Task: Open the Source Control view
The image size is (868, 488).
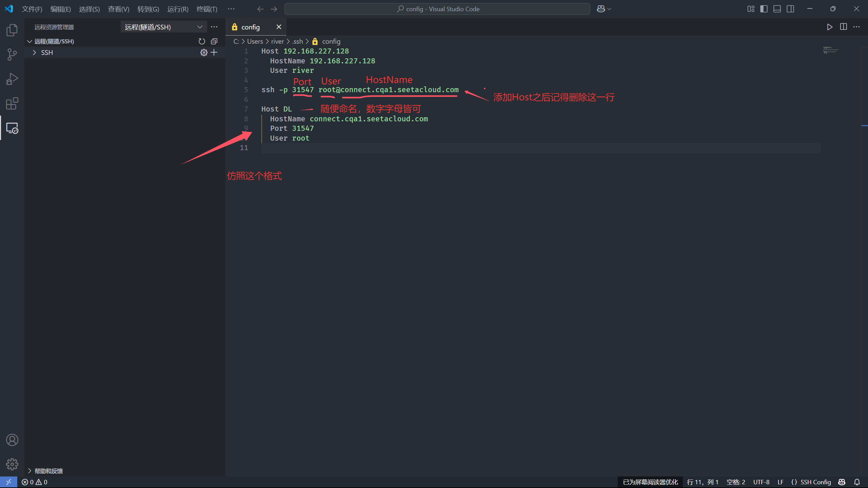Action: [x=12, y=55]
